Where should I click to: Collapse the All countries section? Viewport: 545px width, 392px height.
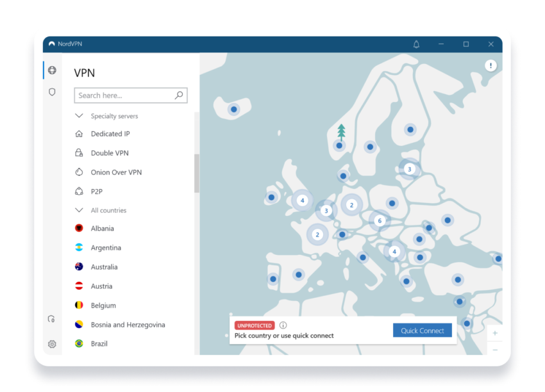(x=80, y=210)
